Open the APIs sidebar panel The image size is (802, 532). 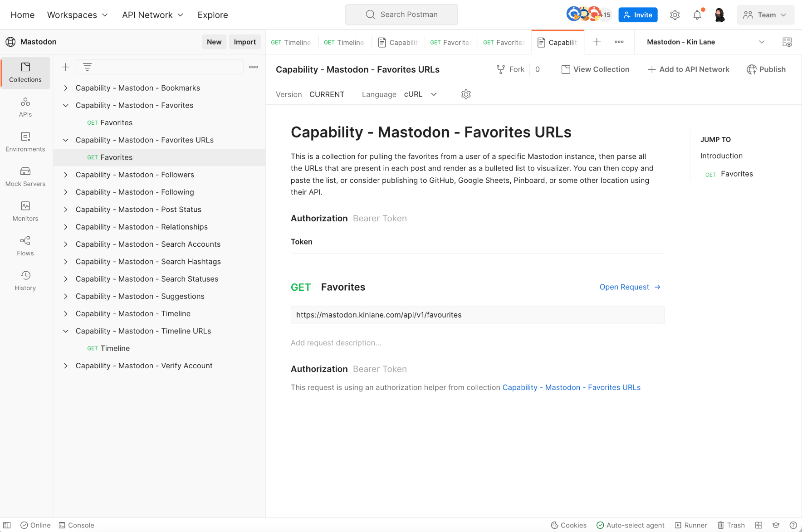[25, 107]
